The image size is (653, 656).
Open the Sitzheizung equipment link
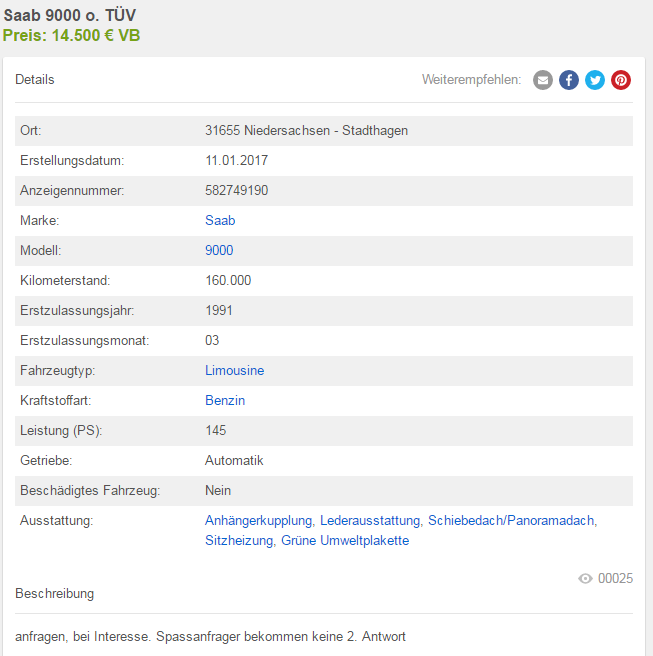pos(239,541)
